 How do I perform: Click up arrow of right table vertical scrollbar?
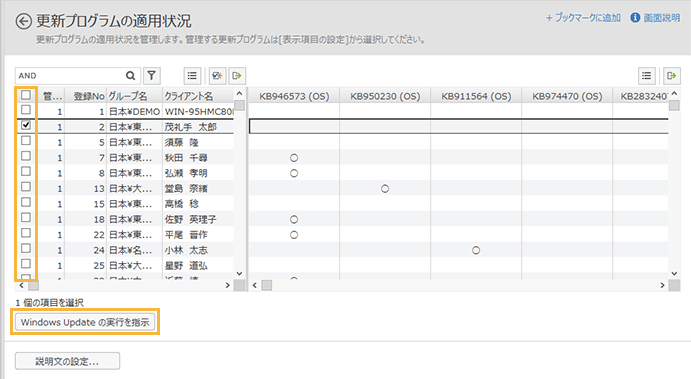click(674, 93)
